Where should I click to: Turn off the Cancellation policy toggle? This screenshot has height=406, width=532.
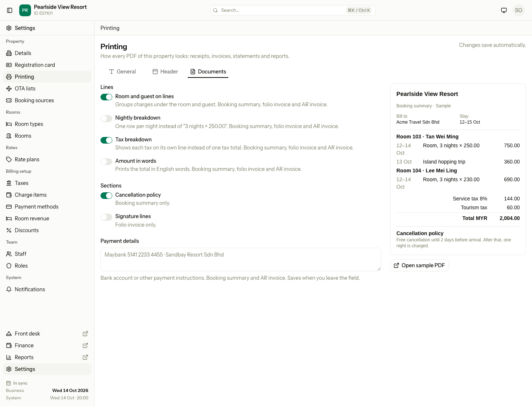pos(106,196)
